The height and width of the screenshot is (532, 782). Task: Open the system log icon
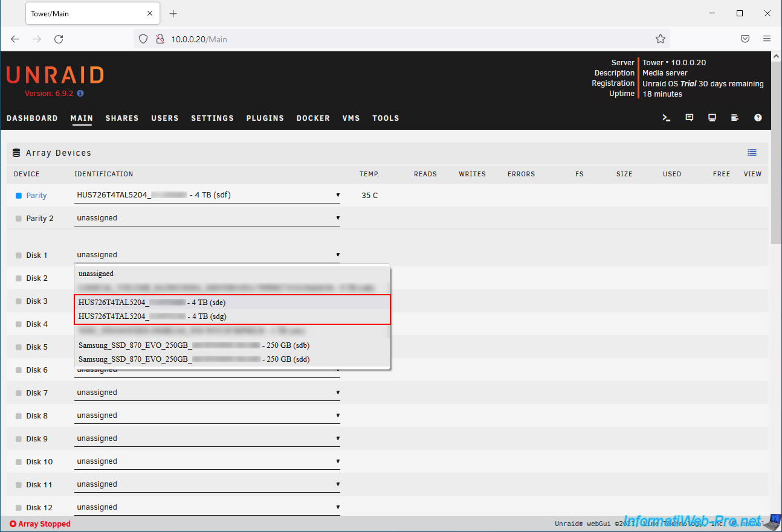735,118
